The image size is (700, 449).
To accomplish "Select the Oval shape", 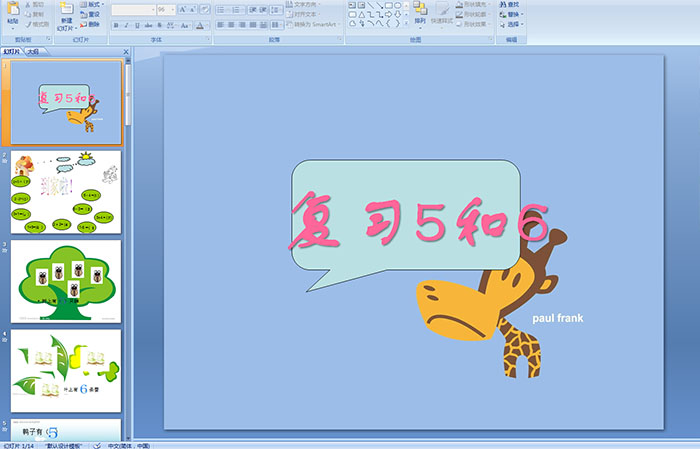I will click(x=397, y=5).
